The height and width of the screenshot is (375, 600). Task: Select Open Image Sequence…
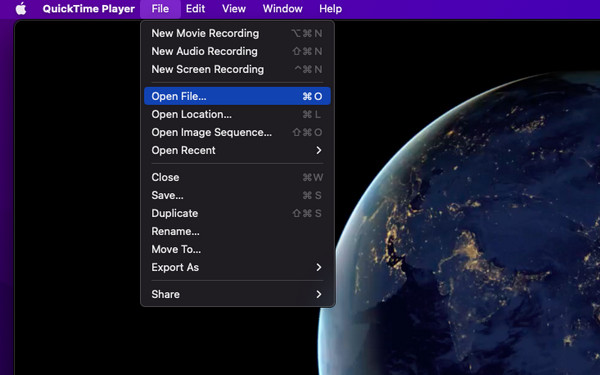[x=237, y=132]
